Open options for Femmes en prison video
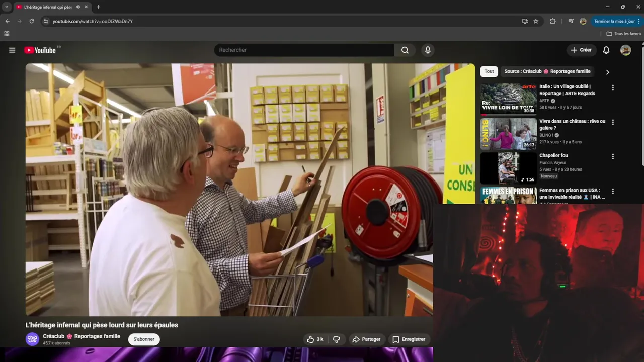This screenshot has width=644, height=362. 613,191
